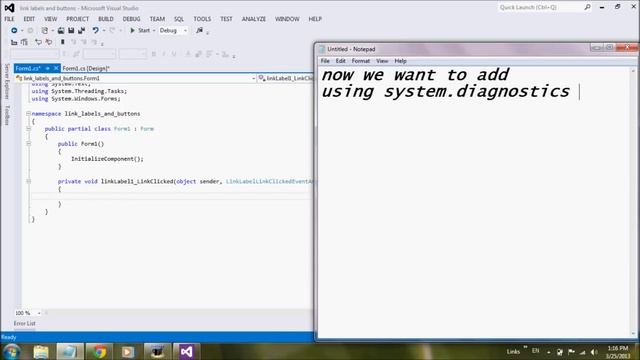Open the FILE menu in Visual Studio

tap(9, 19)
